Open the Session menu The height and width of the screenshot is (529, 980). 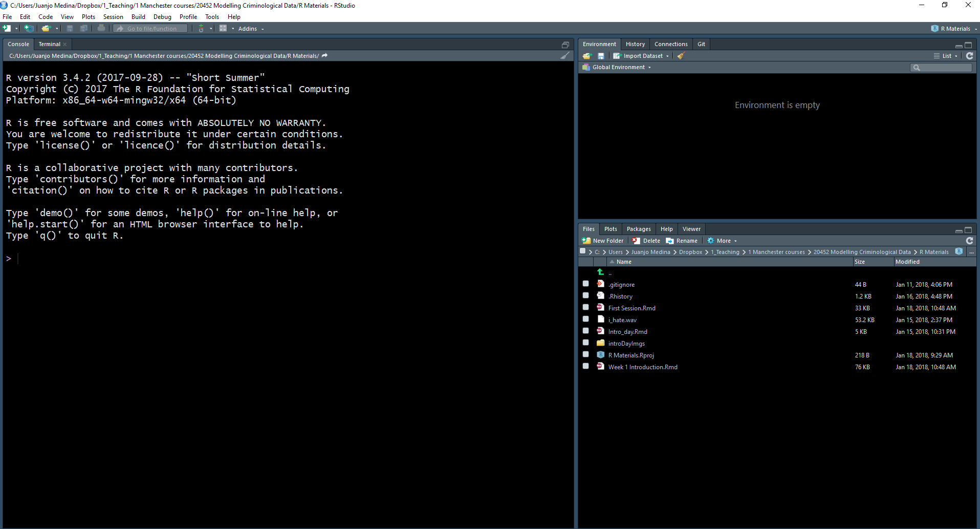[113, 17]
